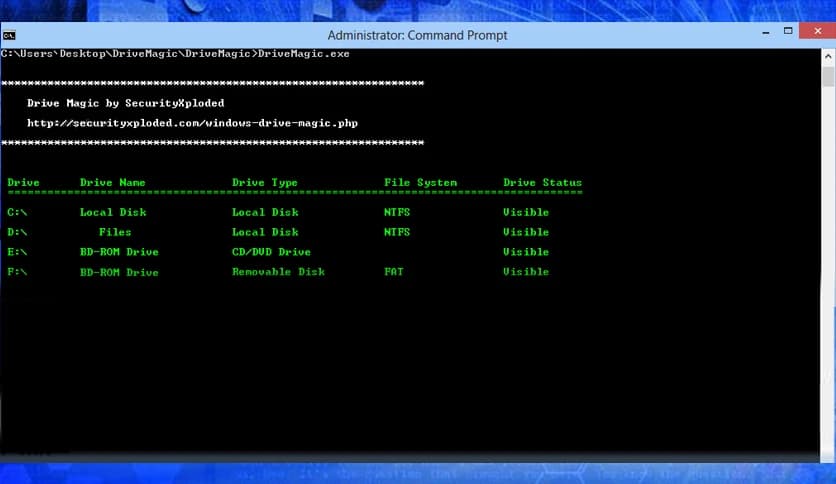836x484 pixels.
Task: Minimize the Administrator: Command Prompt window
Action: [x=766, y=33]
